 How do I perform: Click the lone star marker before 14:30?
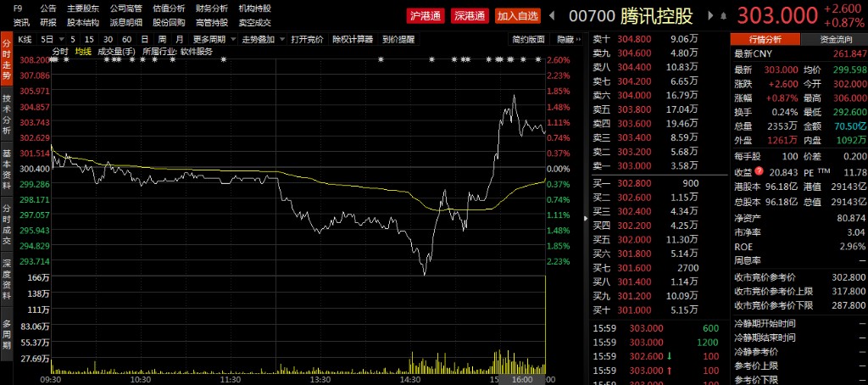381,59
